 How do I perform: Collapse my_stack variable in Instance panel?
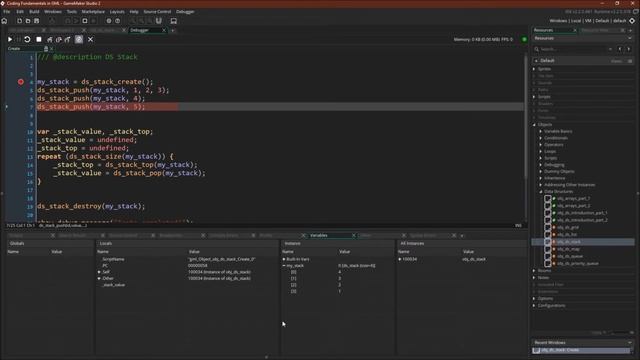tap(284, 266)
